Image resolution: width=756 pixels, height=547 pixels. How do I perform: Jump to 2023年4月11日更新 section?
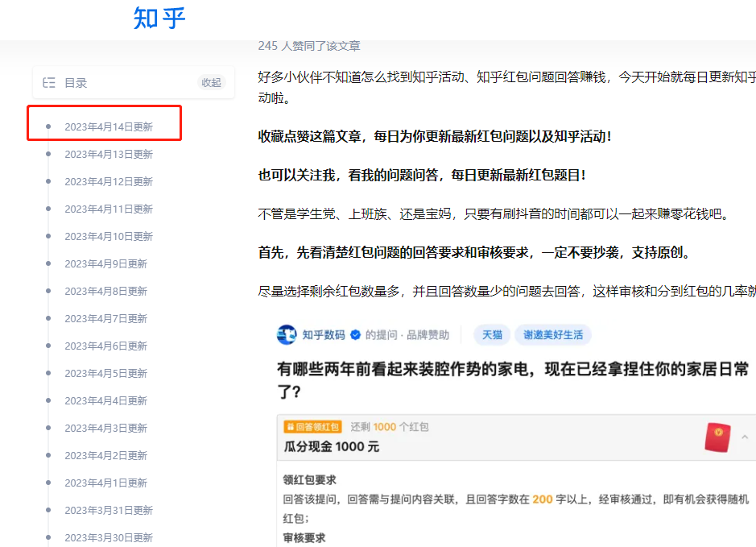click(x=109, y=209)
